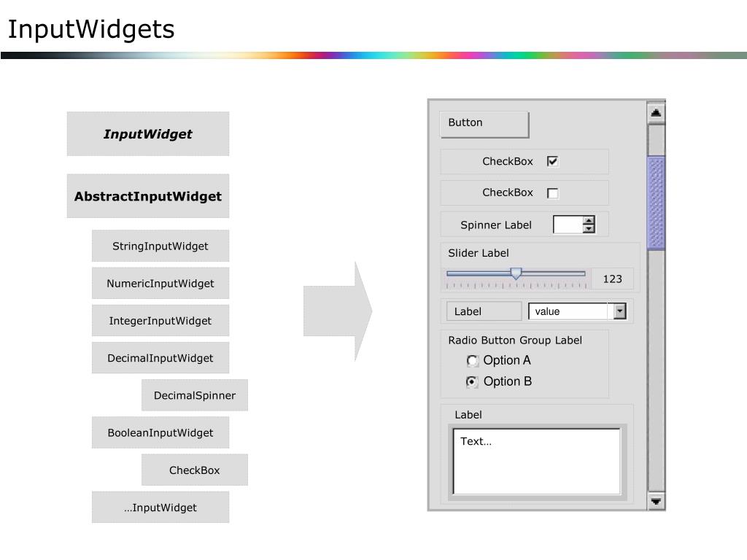Select the Option A radio button

pos(472,360)
